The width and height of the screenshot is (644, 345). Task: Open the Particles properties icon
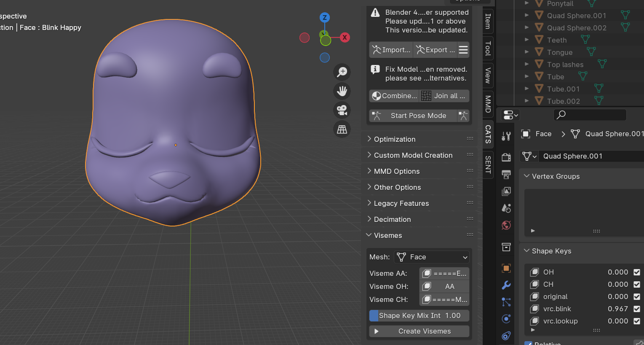pyautogui.click(x=506, y=302)
